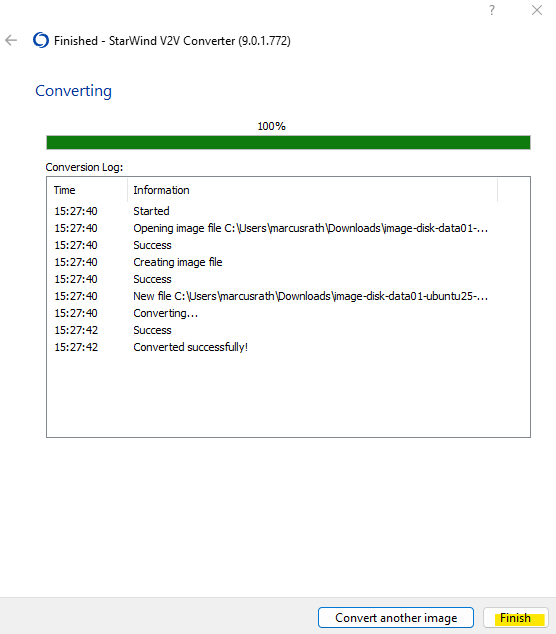Screen dimensions: 556x634
Task: Click the Converting heading text
Action: click(x=73, y=91)
